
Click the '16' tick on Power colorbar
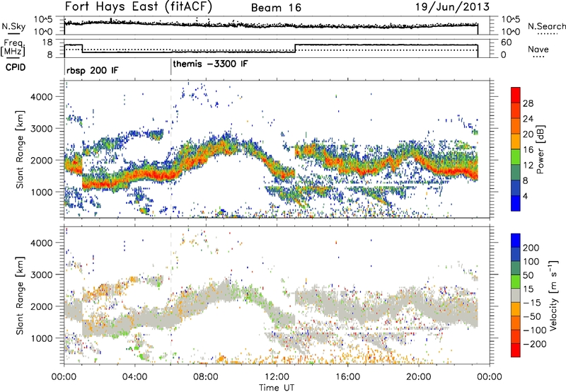(x=528, y=150)
